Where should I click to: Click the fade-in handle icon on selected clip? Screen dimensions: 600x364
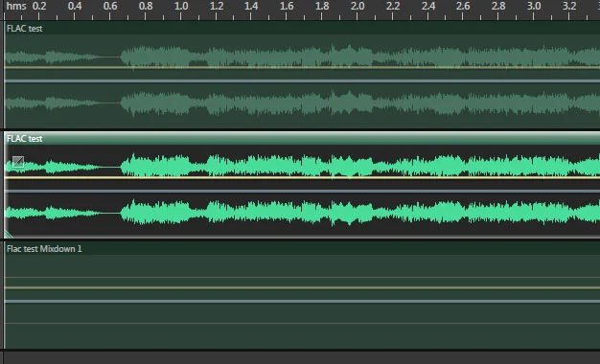pyautogui.click(x=18, y=162)
